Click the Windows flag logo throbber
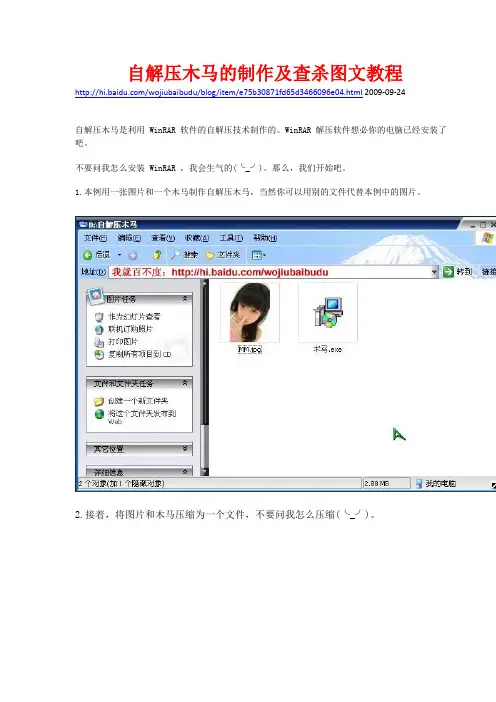 [x=487, y=238]
